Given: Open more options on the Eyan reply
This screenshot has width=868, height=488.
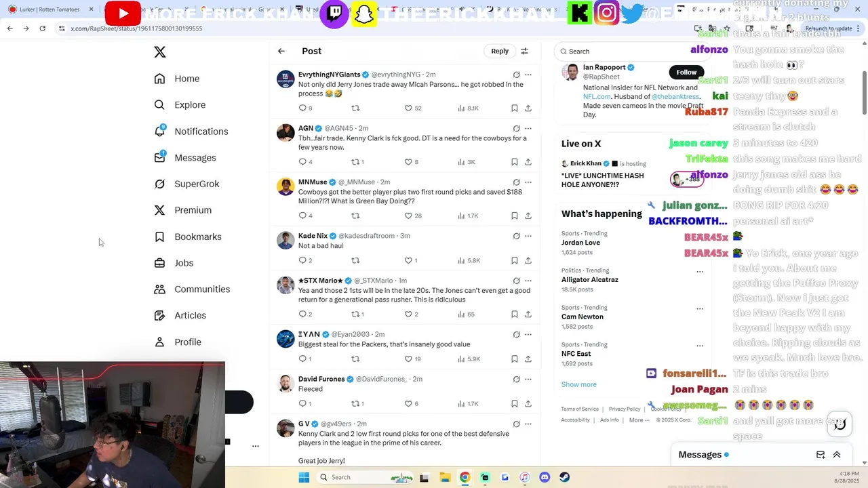Looking at the screenshot, I should pyautogui.click(x=528, y=334).
